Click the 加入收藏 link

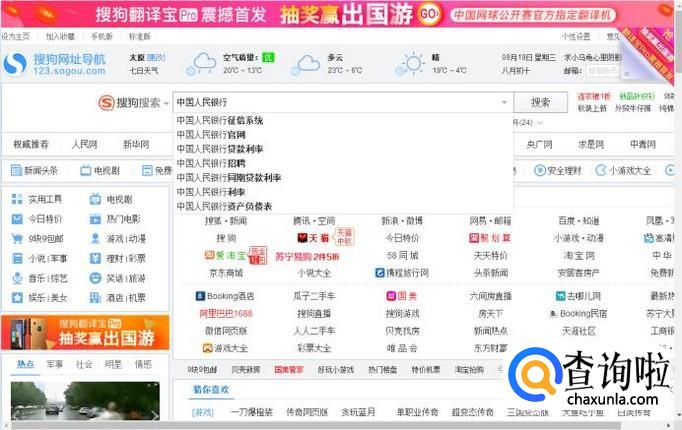point(60,37)
